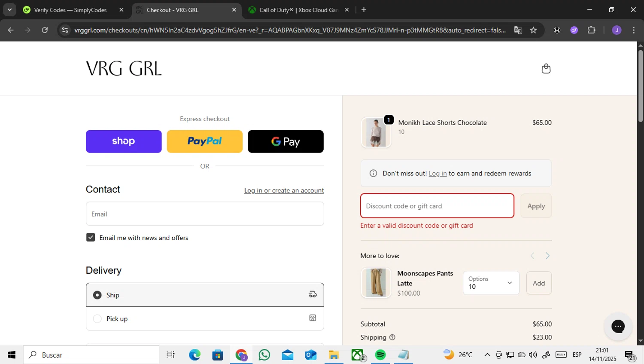This screenshot has width=644, height=364.
Task: Focus the Email input field
Action: click(205, 214)
